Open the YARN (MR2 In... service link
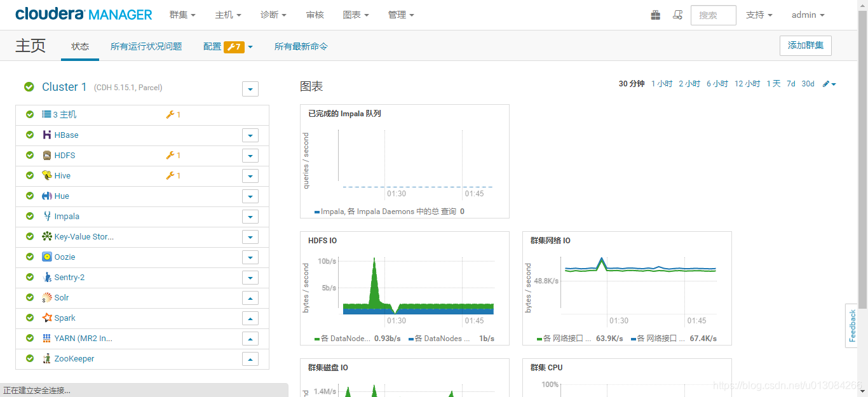This screenshot has width=868, height=397. tap(83, 338)
